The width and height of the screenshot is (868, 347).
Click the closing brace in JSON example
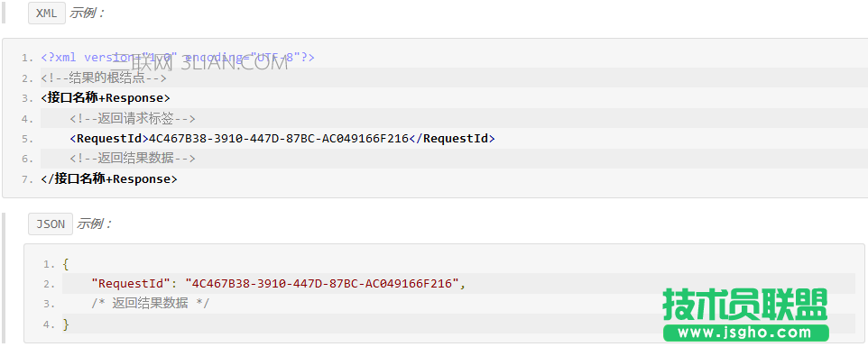[66, 324]
